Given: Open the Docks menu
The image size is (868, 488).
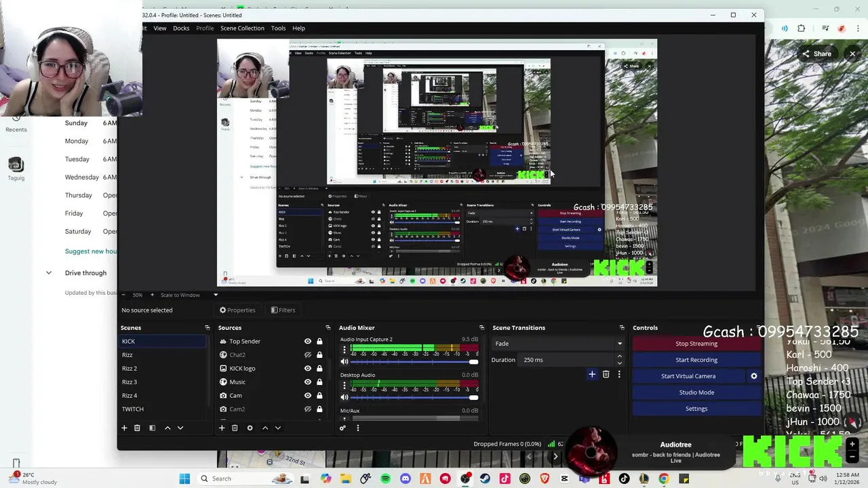Looking at the screenshot, I should tap(181, 28).
